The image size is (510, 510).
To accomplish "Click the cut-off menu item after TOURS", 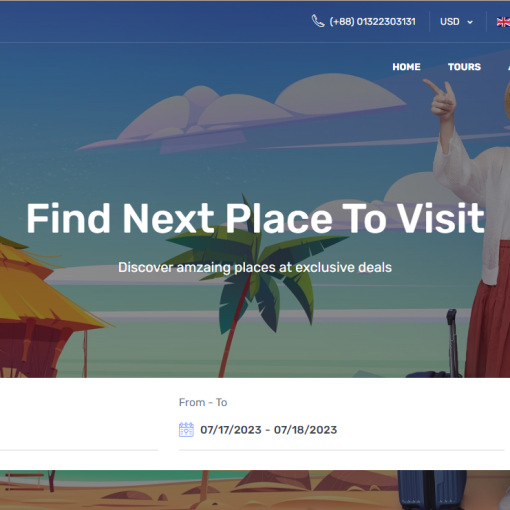I will click(x=509, y=67).
